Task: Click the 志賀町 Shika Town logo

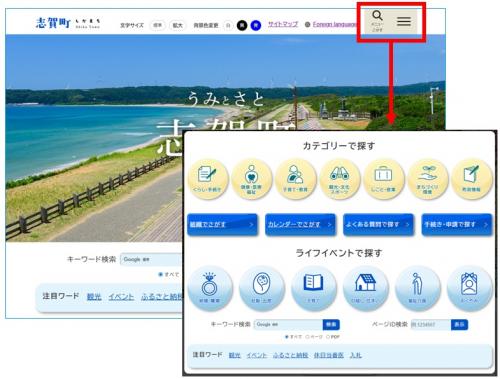Action: pyautogui.click(x=68, y=23)
